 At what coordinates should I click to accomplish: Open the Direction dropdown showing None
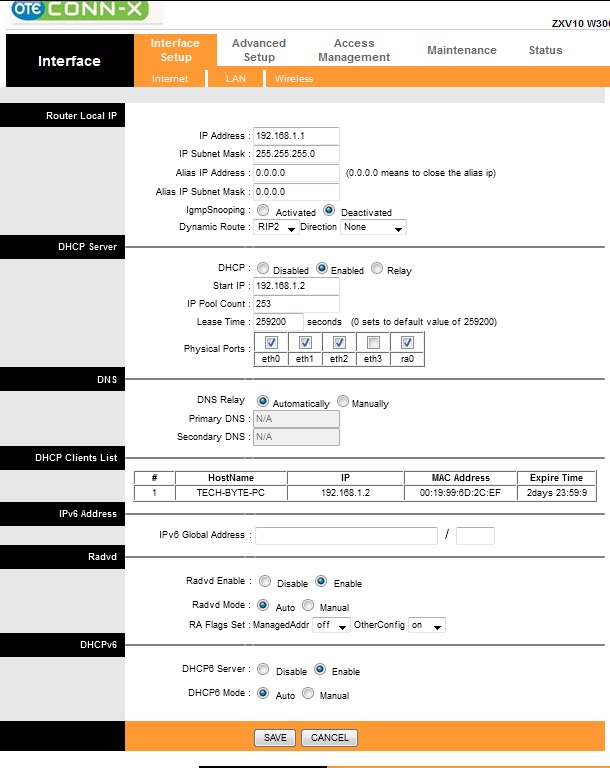pyautogui.click(x=373, y=227)
